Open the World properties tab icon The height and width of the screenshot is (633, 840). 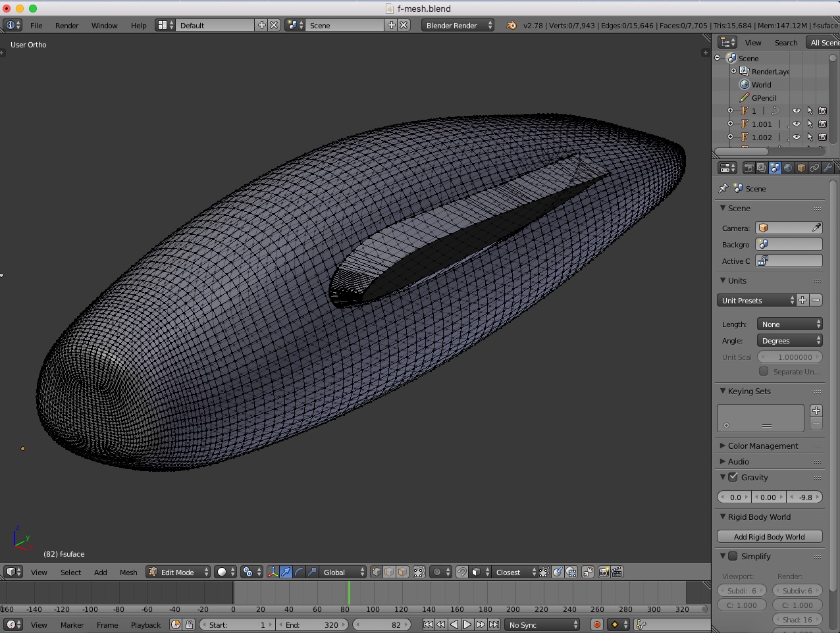[x=788, y=168]
